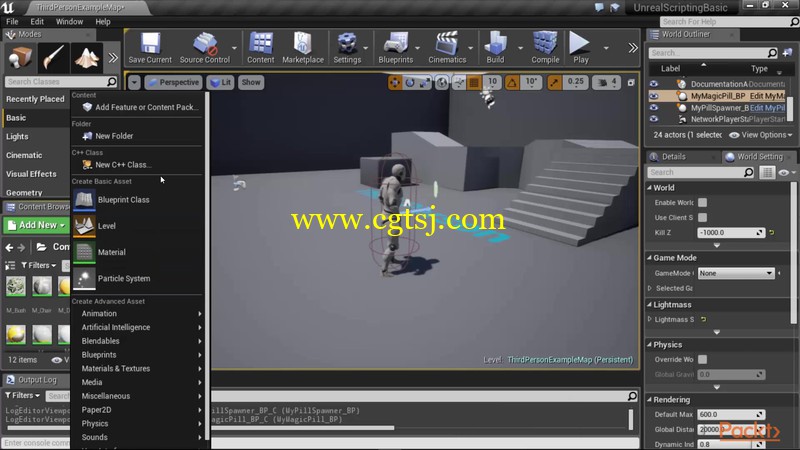This screenshot has width=800, height=450.
Task: Maximize or restore viewport icon
Action: point(631,83)
